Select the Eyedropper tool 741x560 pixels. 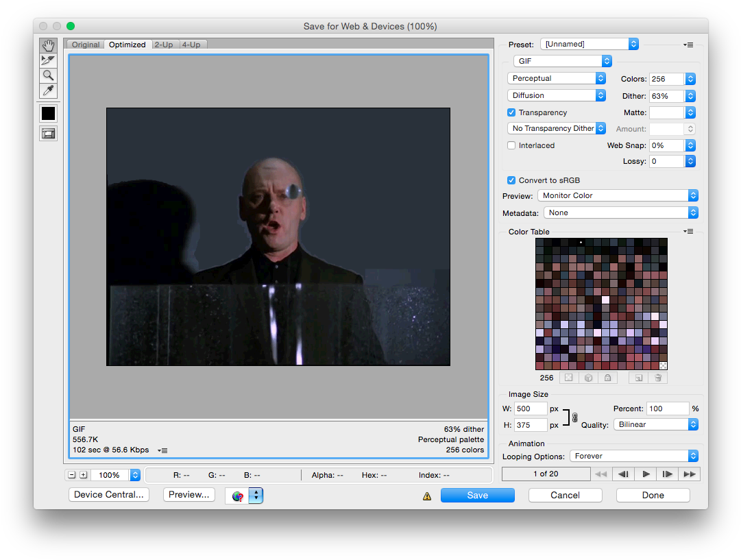[48, 90]
